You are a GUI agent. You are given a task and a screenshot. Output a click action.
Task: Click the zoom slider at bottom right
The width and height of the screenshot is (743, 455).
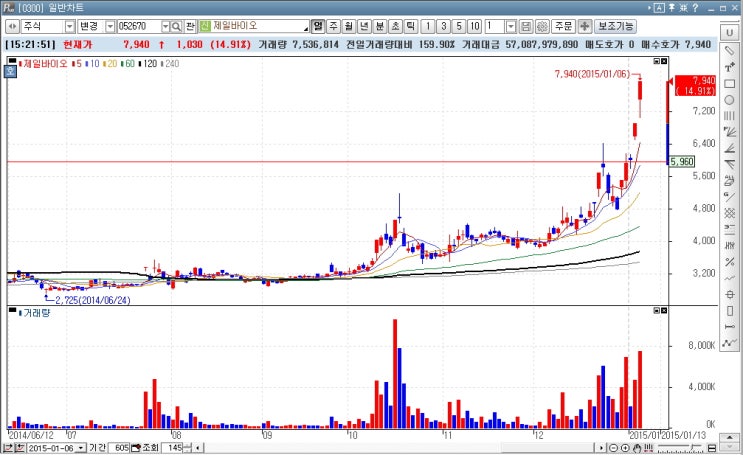click(680, 448)
